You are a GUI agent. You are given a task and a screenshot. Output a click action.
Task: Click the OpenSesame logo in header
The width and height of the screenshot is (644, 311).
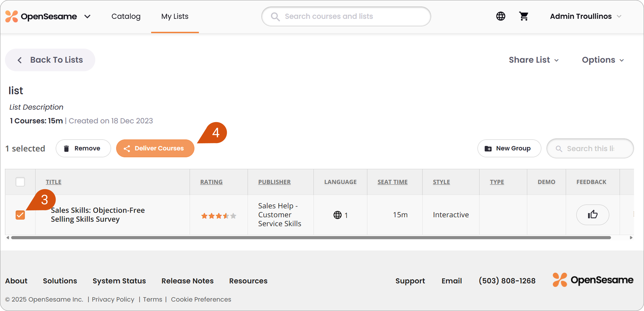(41, 16)
